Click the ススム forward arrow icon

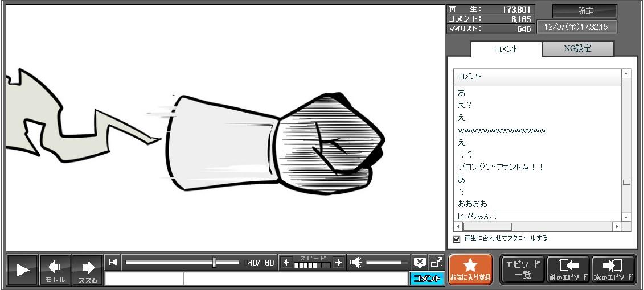click(87, 270)
